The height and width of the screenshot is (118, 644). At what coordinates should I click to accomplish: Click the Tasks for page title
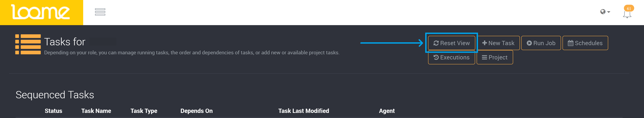click(65, 42)
